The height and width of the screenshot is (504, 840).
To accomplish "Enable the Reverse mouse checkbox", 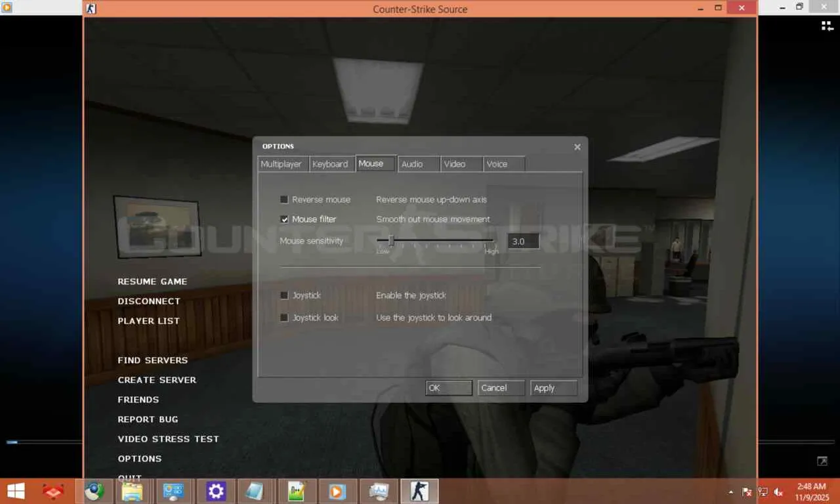I will click(x=284, y=199).
